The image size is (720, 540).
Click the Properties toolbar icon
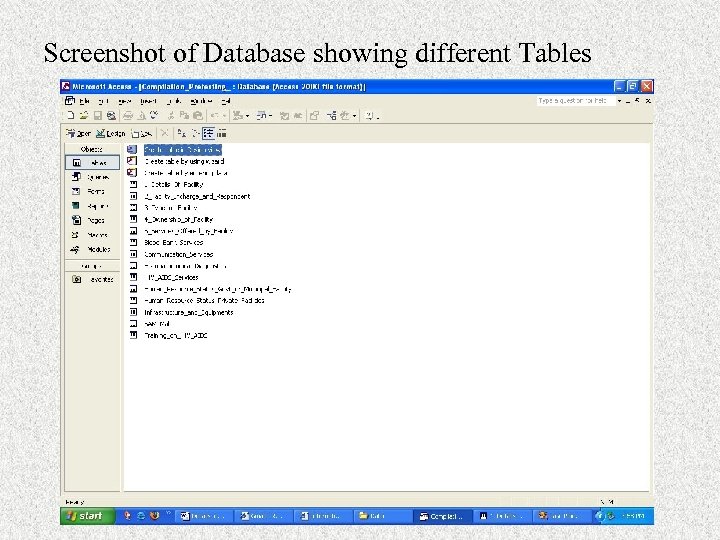click(x=315, y=115)
